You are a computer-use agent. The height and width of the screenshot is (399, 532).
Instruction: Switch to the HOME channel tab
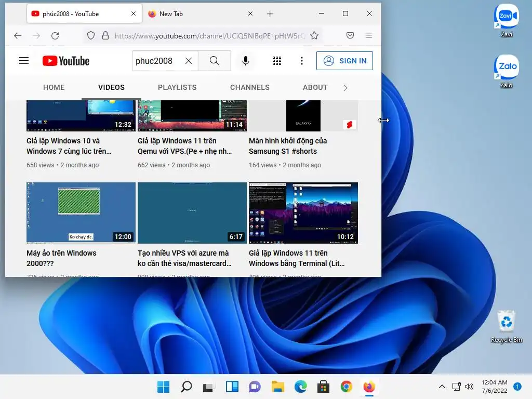(54, 87)
